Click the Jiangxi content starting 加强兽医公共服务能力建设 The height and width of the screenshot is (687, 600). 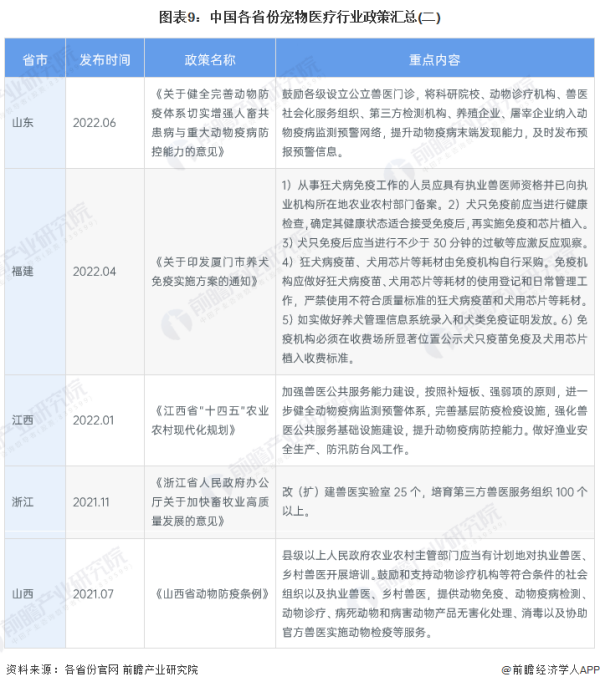pyautogui.click(x=434, y=420)
